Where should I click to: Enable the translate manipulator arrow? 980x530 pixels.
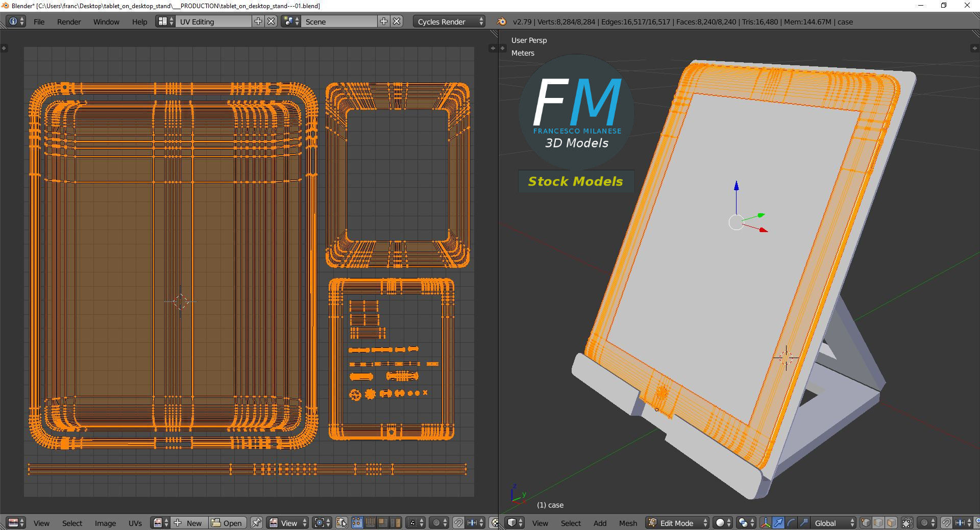[x=778, y=523]
